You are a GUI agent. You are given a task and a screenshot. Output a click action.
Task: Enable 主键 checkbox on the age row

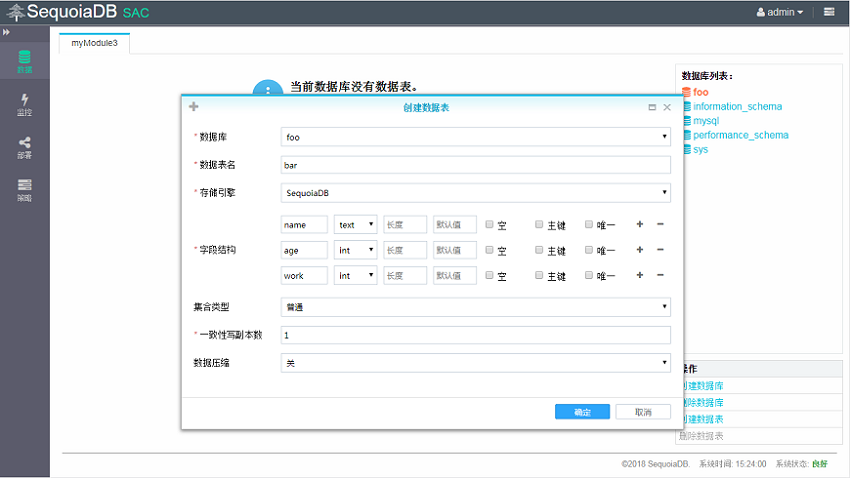539,250
